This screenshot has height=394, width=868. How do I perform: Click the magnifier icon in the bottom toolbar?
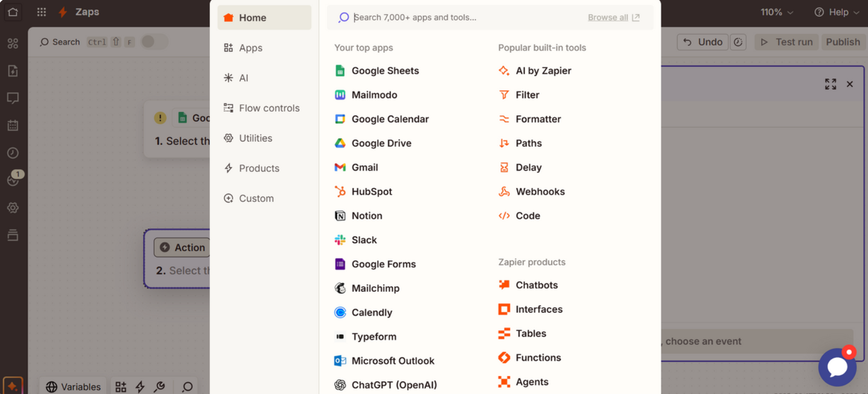pyautogui.click(x=187, y=387)
